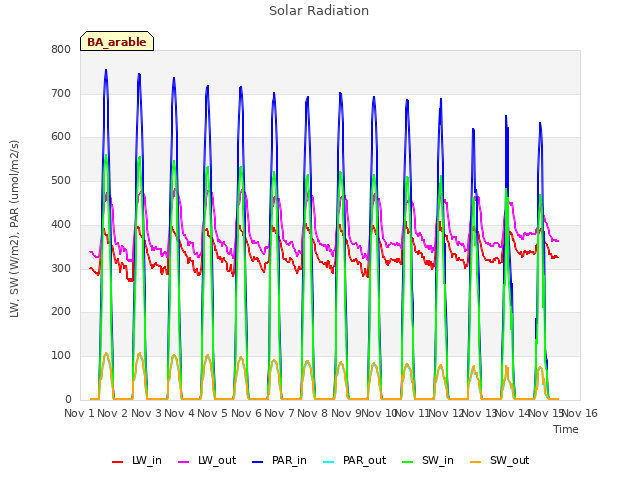
Task: Toggle the PAR_out legend entry
Action: [x=354, y=461]
